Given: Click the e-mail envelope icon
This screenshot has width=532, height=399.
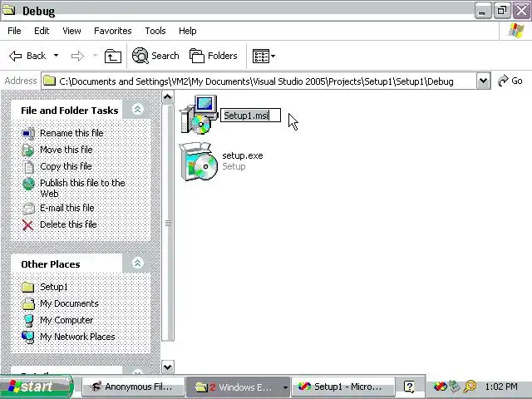Looking at the screenshot, I should [28, 208].
